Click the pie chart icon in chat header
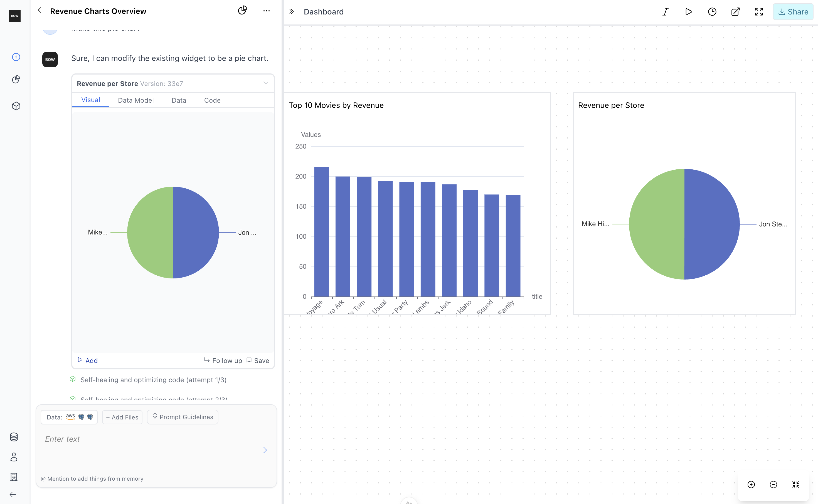 click(242, 10)
